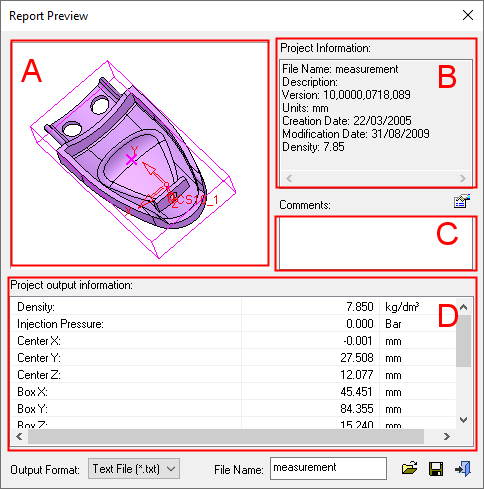Viewport: 484px width, 489px height.
Task: Click the 3D model preview thumbnail
Action: coord(140,153)
